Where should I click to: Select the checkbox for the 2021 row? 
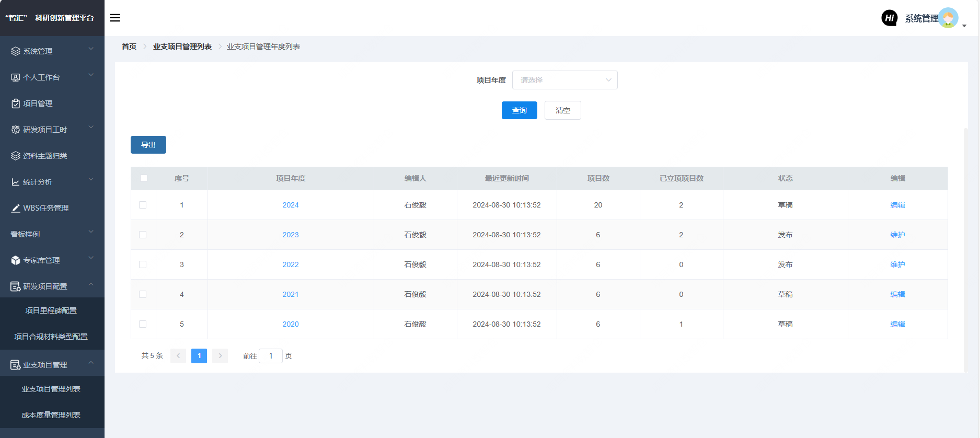pyautogui.click(x=143, y=294)
